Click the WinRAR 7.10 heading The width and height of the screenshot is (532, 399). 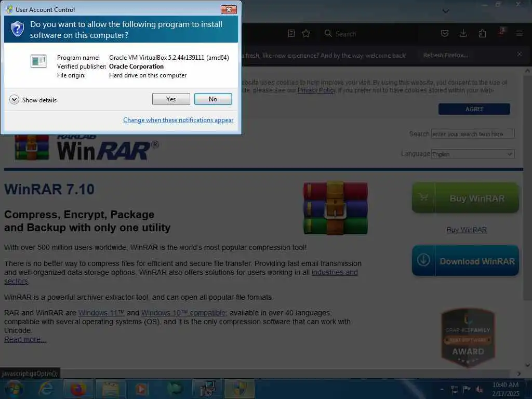coord(49,189)
